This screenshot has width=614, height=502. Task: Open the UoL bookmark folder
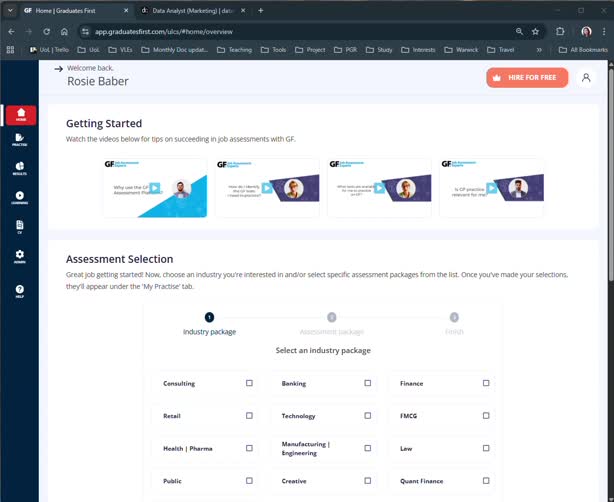(88, 50)
